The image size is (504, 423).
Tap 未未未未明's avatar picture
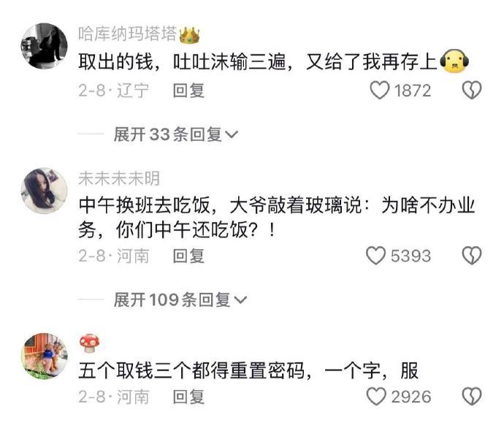tap(45, 191)
